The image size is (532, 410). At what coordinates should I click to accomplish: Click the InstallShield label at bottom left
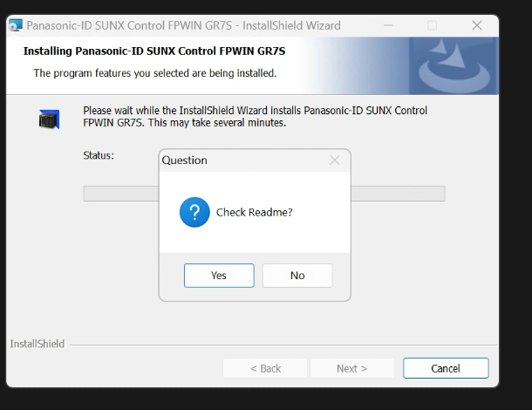(x=37, y=344)
